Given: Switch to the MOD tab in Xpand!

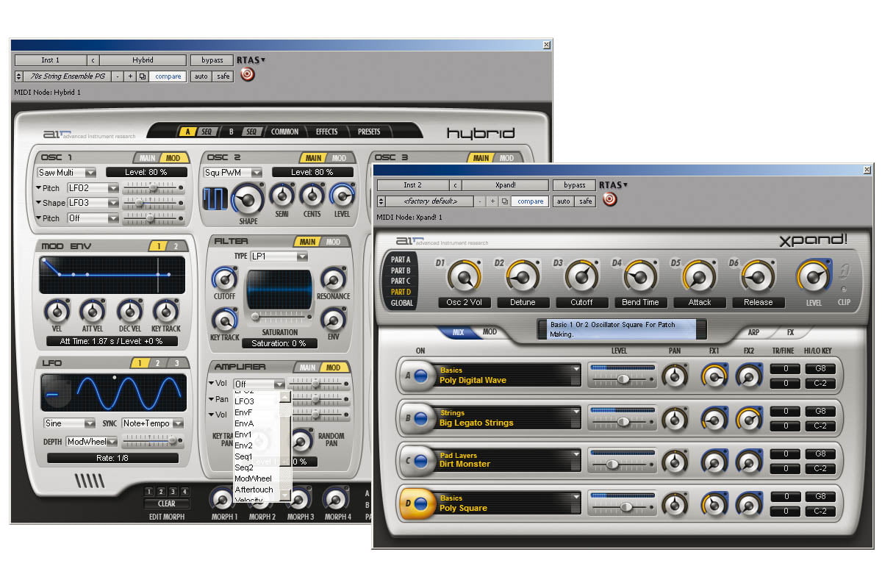Looking at the screenshot, I should (x=490, y=332).
